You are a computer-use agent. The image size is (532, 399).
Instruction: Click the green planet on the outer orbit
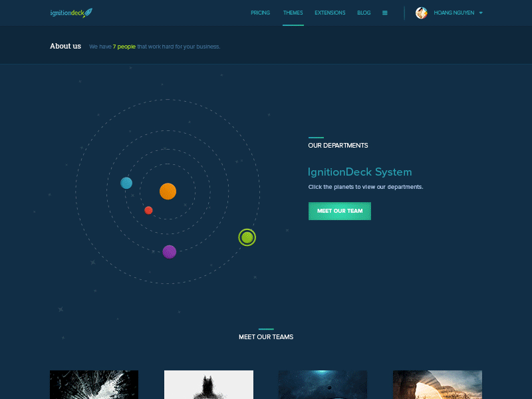coord(247,237)
